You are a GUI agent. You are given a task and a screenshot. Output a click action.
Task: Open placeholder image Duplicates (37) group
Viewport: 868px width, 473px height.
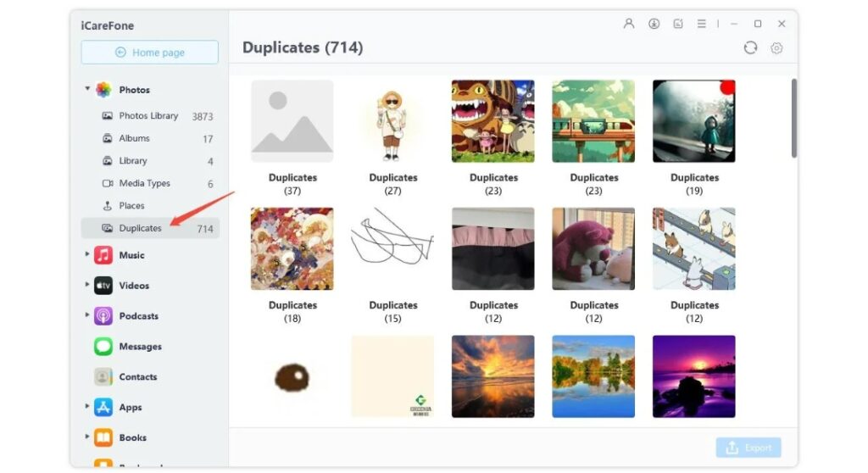(292, 121)
